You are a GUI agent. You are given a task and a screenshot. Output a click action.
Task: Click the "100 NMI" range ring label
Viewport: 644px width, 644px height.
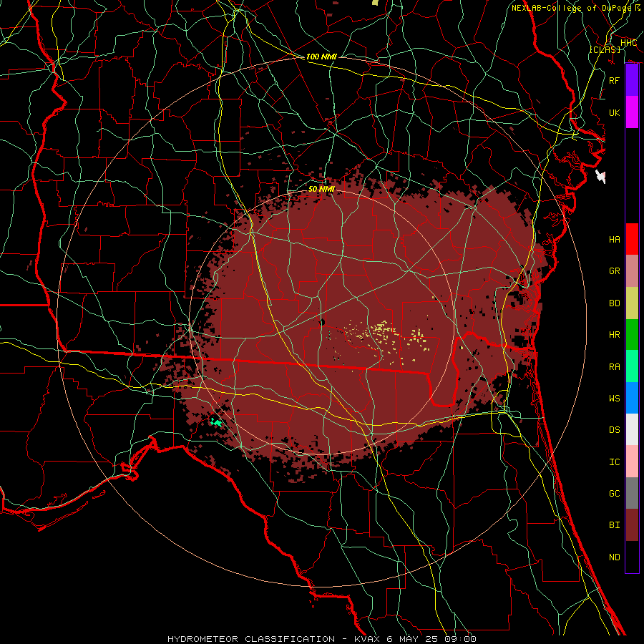pyautogui.click(x=321, y=57)
